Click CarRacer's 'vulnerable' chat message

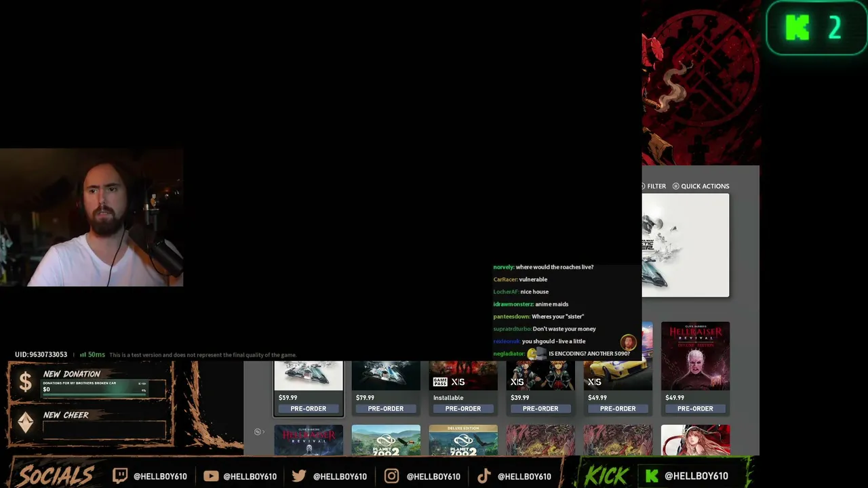(x=520, y=279)
